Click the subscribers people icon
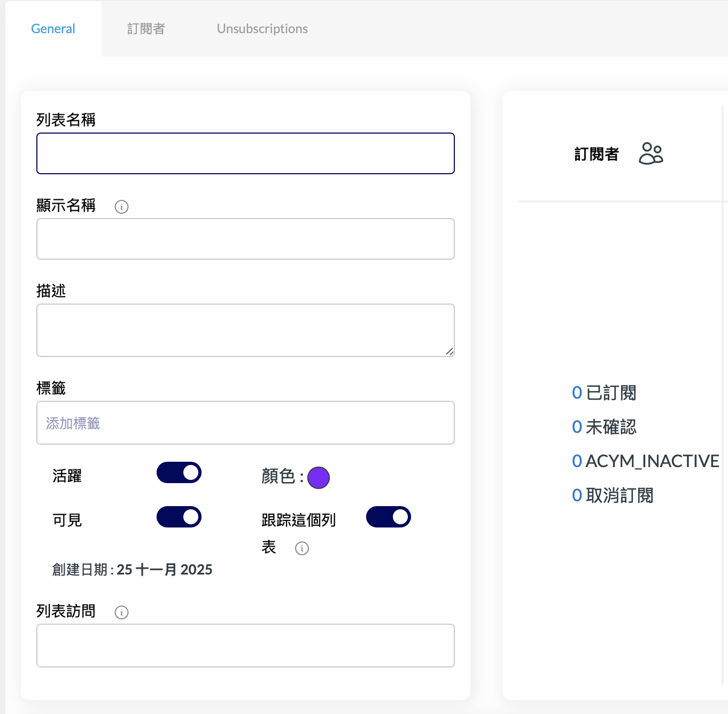 coord(650,153)
